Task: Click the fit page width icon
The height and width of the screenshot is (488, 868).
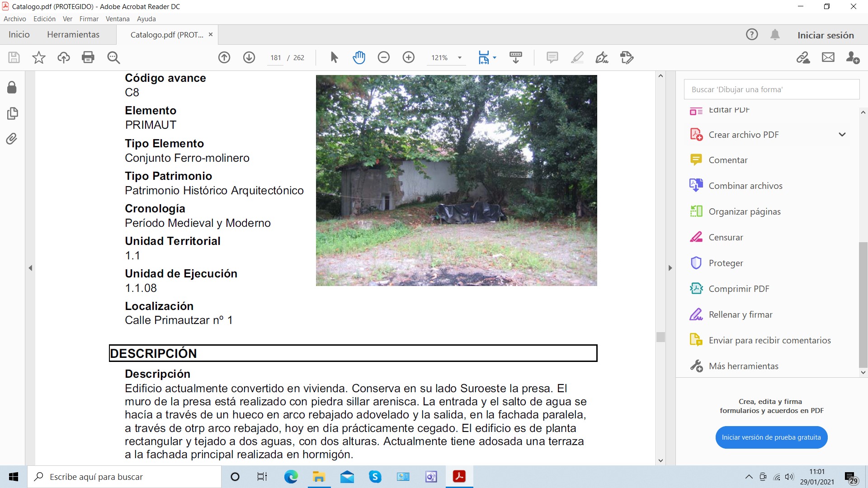Action: pyautogui.click(x=484, y=57)
